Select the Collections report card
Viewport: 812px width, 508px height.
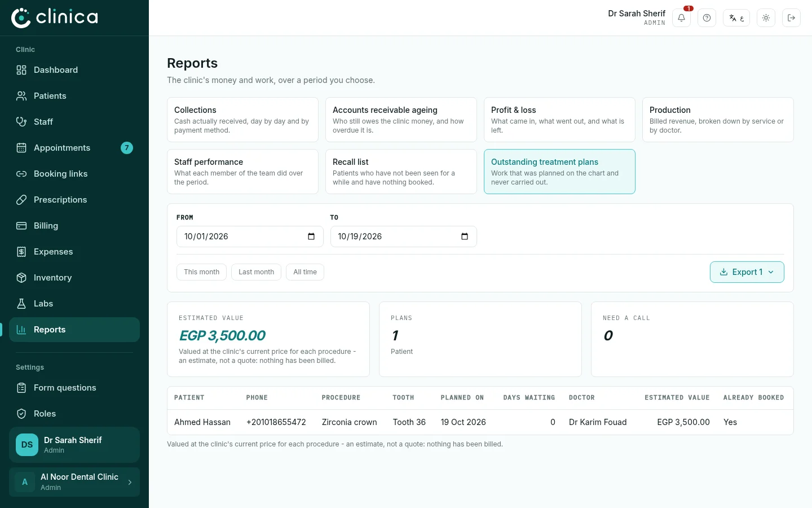pyautogui.click(x=242, y=120)
